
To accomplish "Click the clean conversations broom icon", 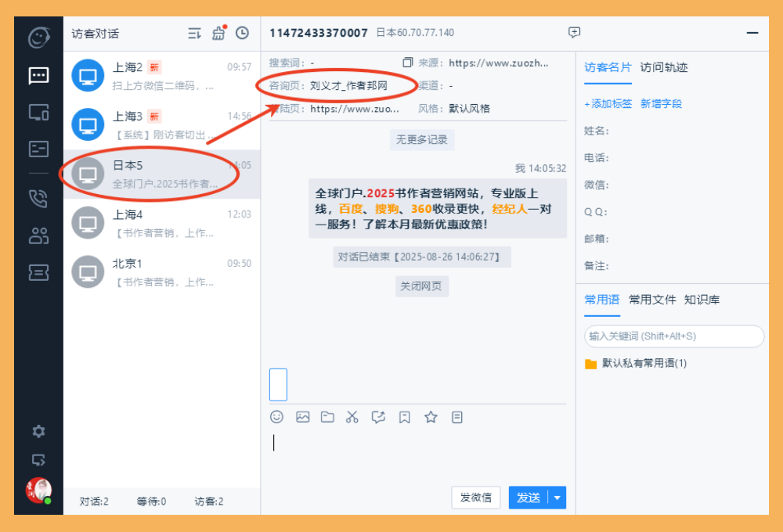I will coord(218,33).
